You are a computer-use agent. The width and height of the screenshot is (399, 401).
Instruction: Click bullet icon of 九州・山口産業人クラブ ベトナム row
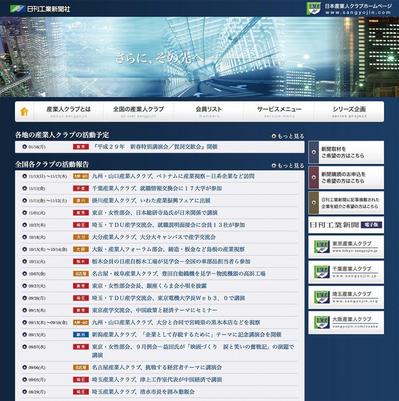(24, 176)
